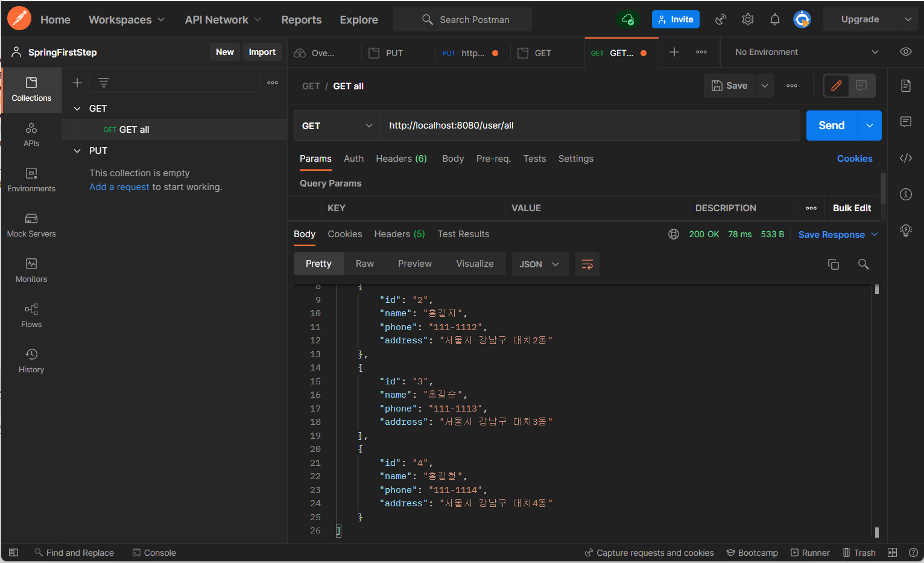This screenshot has width=924, height=563.
Task: Open the HTTP method GET dropdown
Action: click(x=337, y=126)
